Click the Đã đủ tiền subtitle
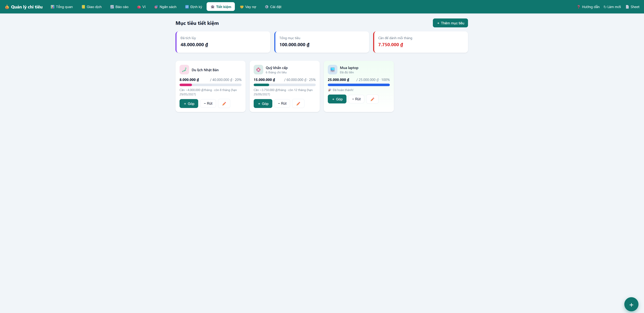The image size is (644, 313). pos(347,72)
